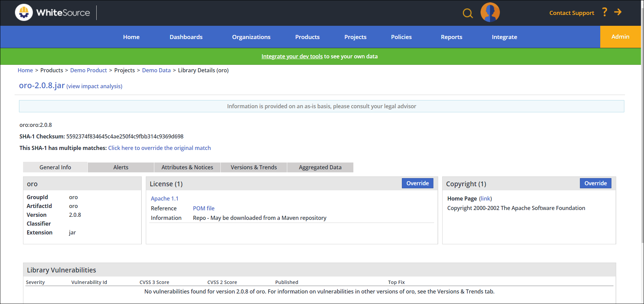
Task: Open the Reports menu
Action: (x=451, y=37)
